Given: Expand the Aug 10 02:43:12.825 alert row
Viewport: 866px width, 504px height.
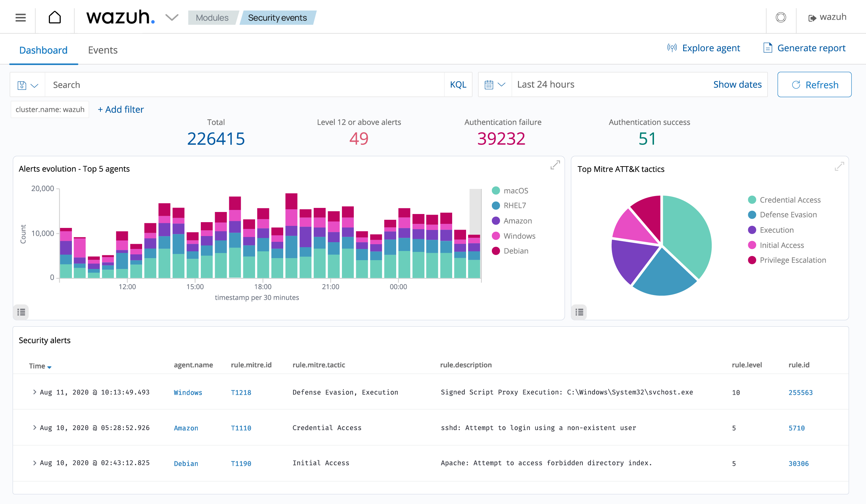Looking at the screenshot, I should (34, 463).
